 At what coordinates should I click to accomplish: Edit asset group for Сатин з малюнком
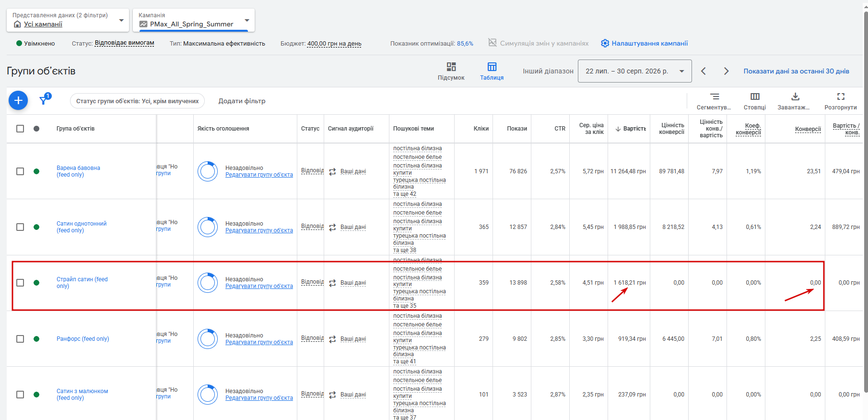259,398
